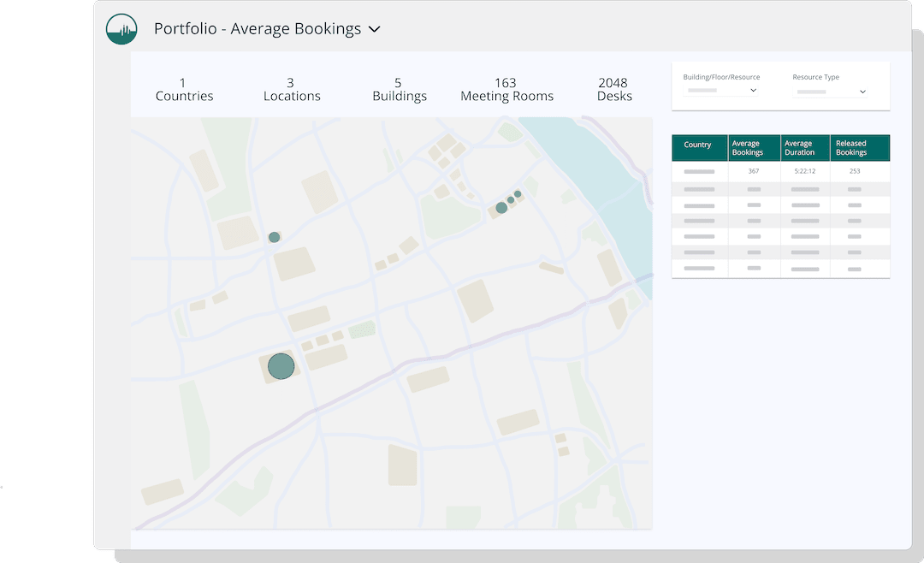Click the 5 Buildings summary counter

[400, 90]
